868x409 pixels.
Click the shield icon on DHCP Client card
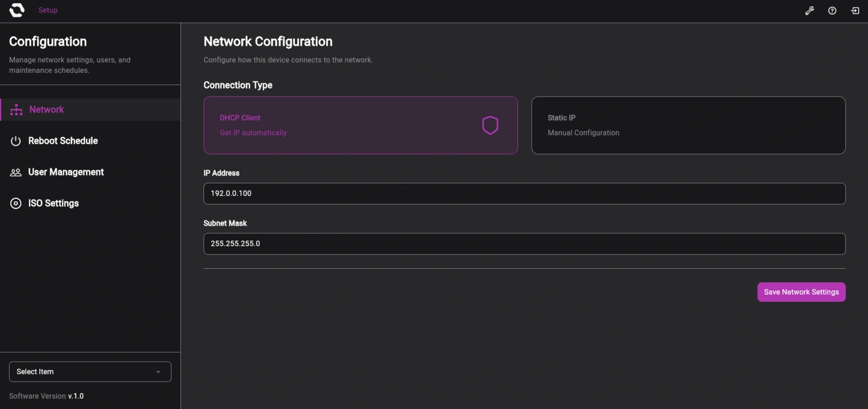pyautogui.click(x=490, y=125)
